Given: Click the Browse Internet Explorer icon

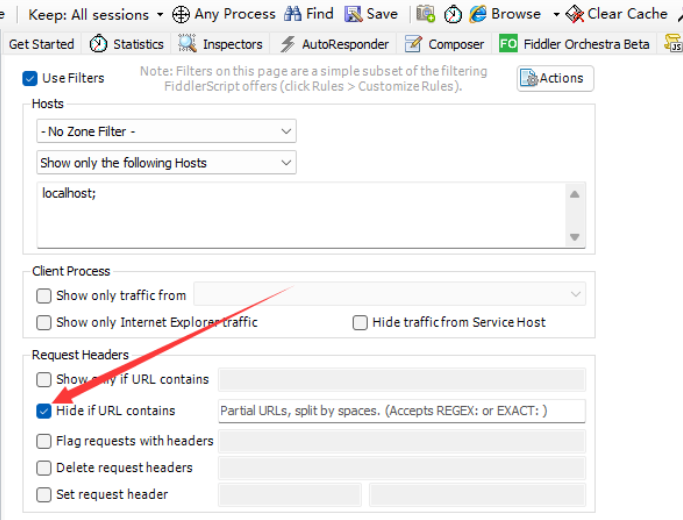Looking at the screenshot, I should coord(478,14).
